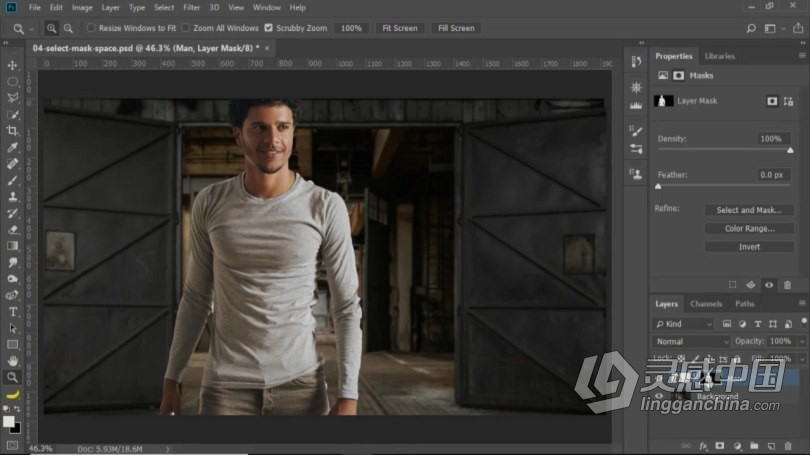Viewport: 810px width, 455px height.
Task: Expand status bar info arrow
Action: pyautogui.click(x=168, y=449)
